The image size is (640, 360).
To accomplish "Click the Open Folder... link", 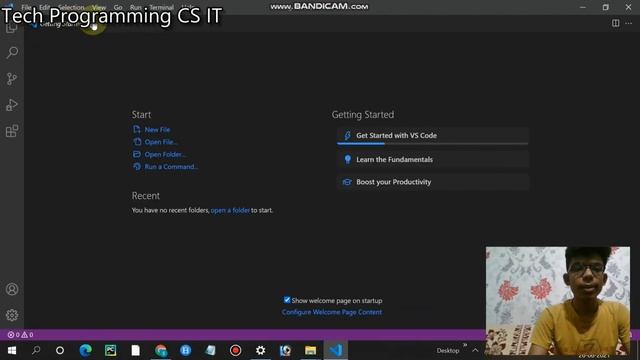I will point(165,154).
